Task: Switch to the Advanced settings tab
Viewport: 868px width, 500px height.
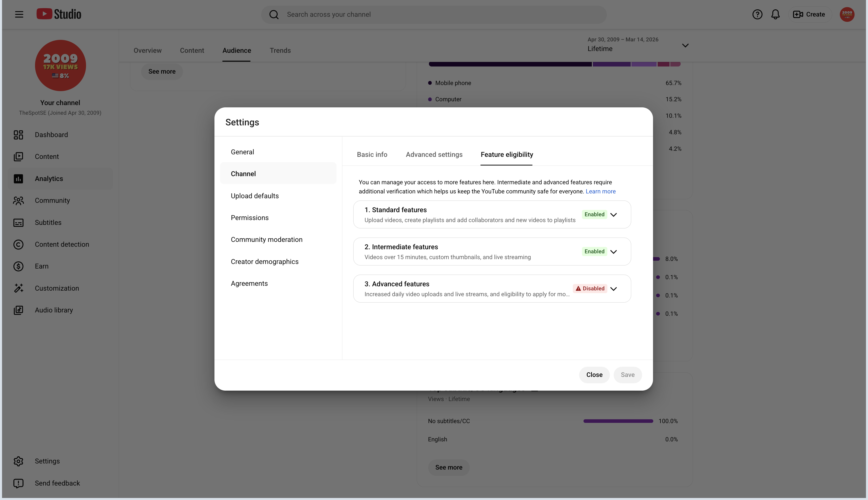Action: [434, 155]
